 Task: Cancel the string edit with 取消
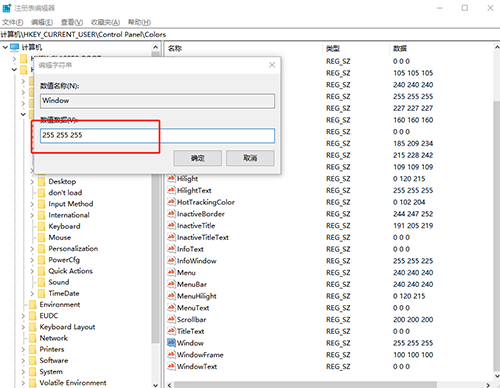click(250, 158)
